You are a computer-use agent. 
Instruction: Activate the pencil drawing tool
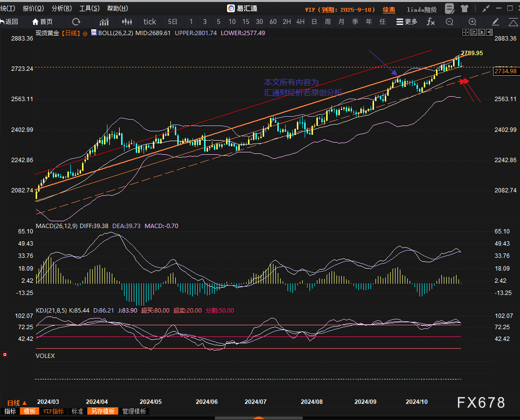[495, 21]
